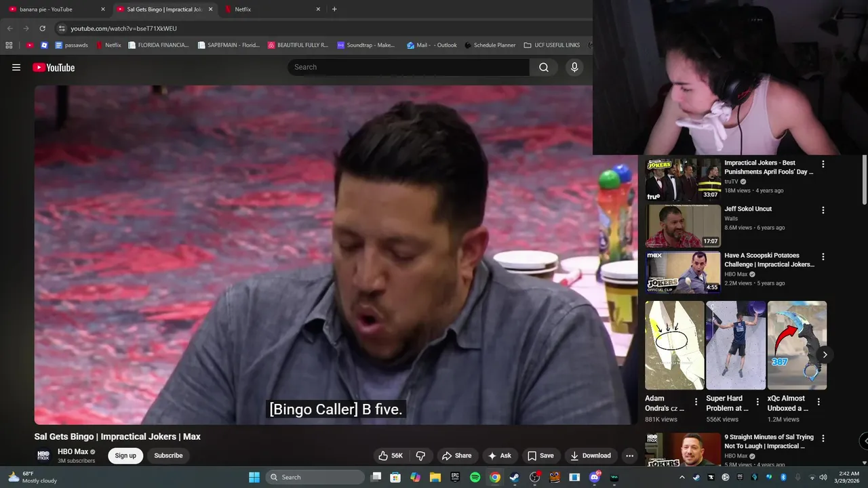This screenshot has width=868, height=488.
Task: Open the Best Punishments April Fools thumbnail
Action: click(683, 180)
